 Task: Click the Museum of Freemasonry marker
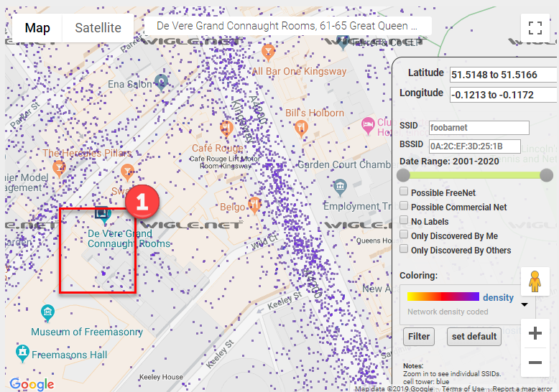click(47, 313)
